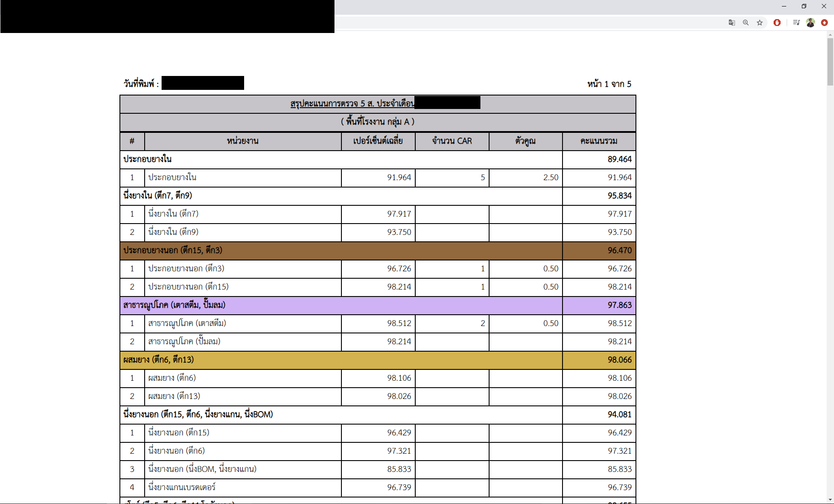The width and height of the screenshot is (834, 504).
Task: Click average percent 98.106 for ผสมยาง (ตึก6)
Action: pos(399,378)
